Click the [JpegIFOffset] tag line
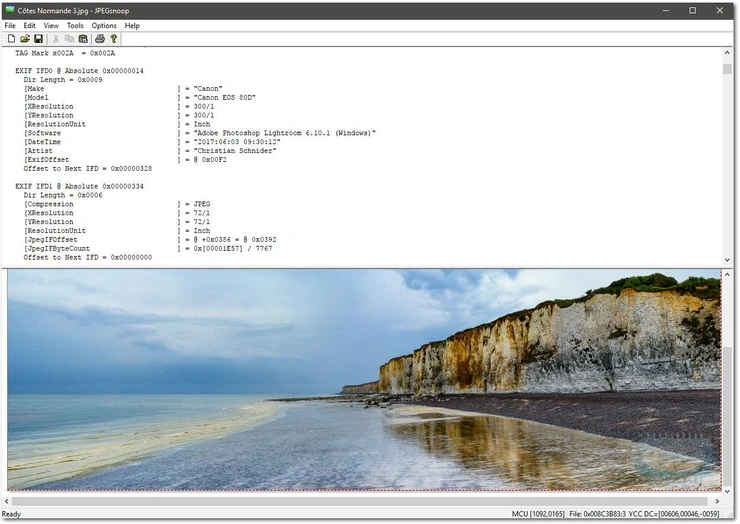The height and width of the screenshot is (524, 740). tap(150, 239)
